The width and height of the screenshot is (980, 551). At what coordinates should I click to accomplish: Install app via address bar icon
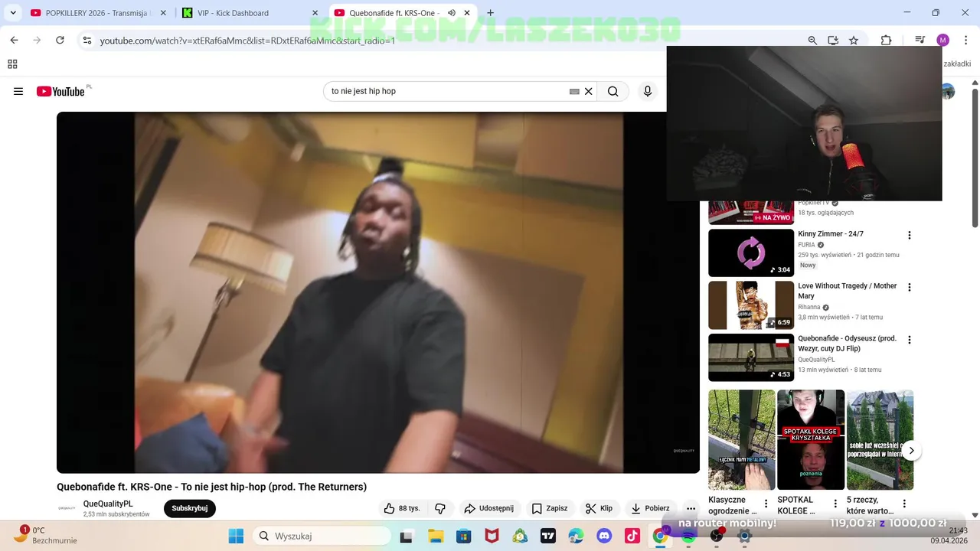833,40
